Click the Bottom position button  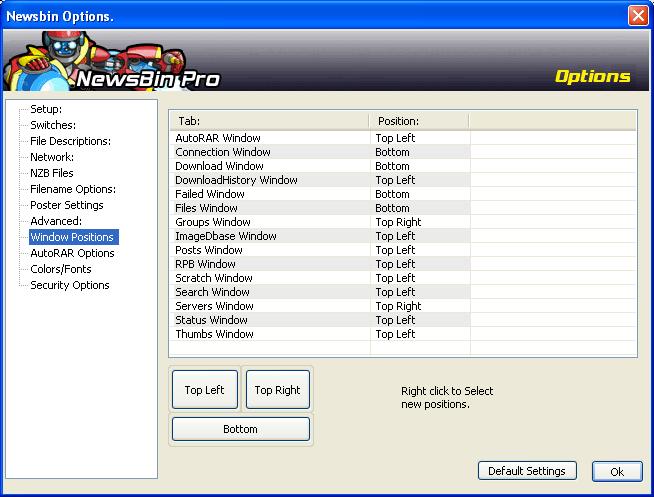tap(240, 429)
